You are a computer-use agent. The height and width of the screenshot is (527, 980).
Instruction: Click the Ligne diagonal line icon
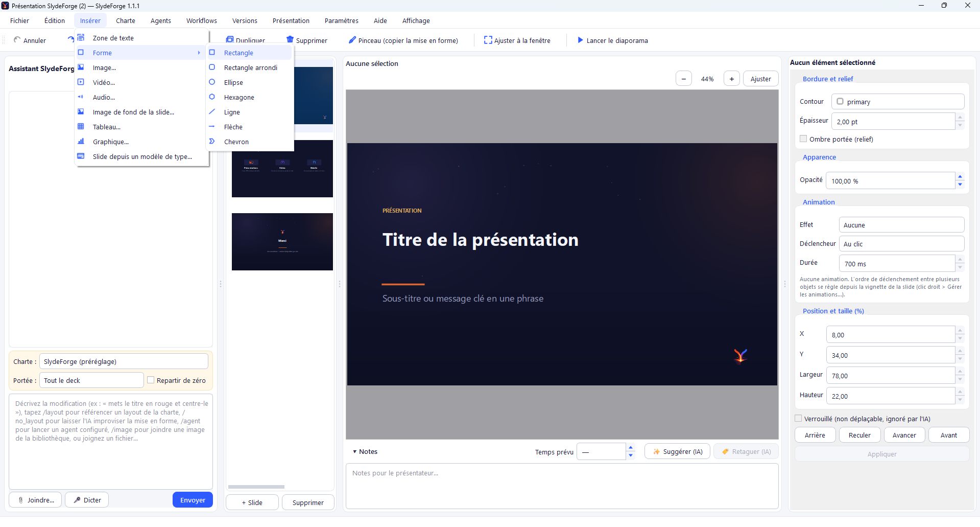coord(212,112)
